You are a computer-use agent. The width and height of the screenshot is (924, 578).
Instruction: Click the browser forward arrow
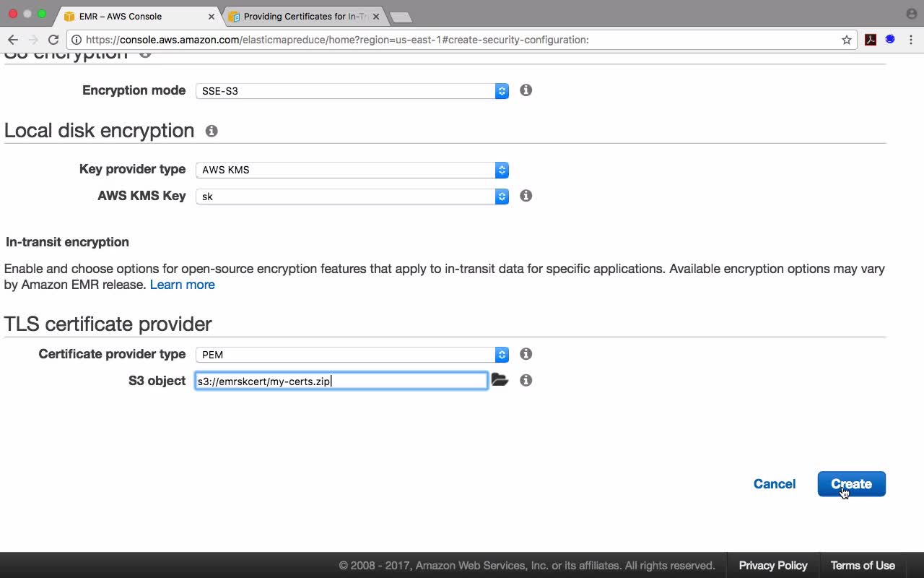point(32,40)
